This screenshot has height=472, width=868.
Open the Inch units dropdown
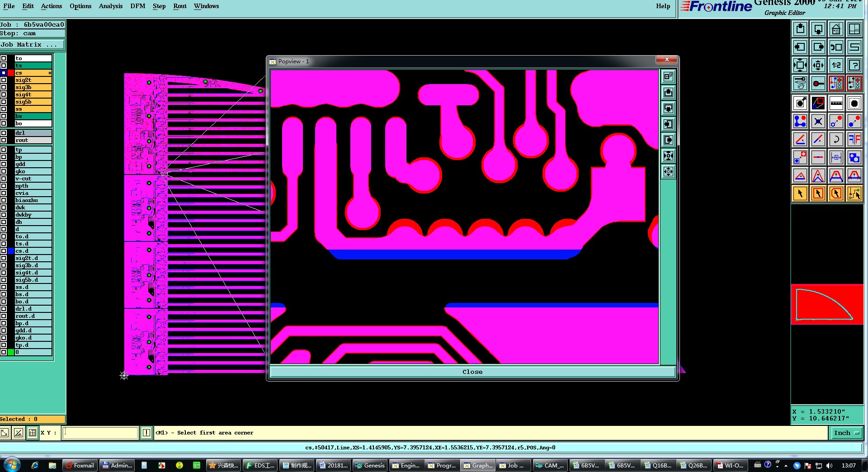tap(846, 433)
